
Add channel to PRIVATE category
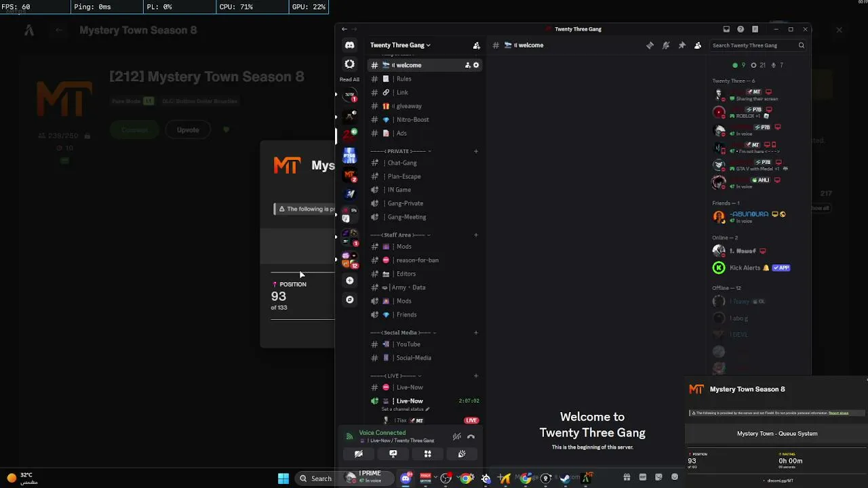(x=476, y=151)
